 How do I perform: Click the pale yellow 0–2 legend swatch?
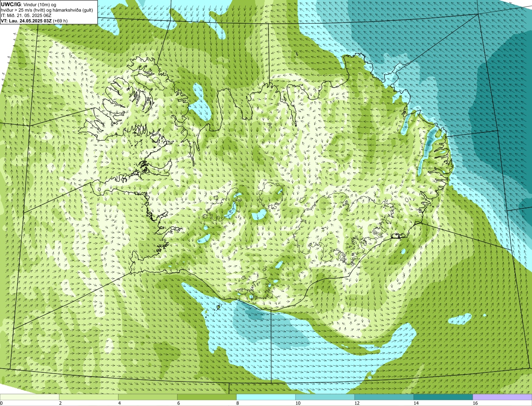pyautogui.click(x=30, y=397)
